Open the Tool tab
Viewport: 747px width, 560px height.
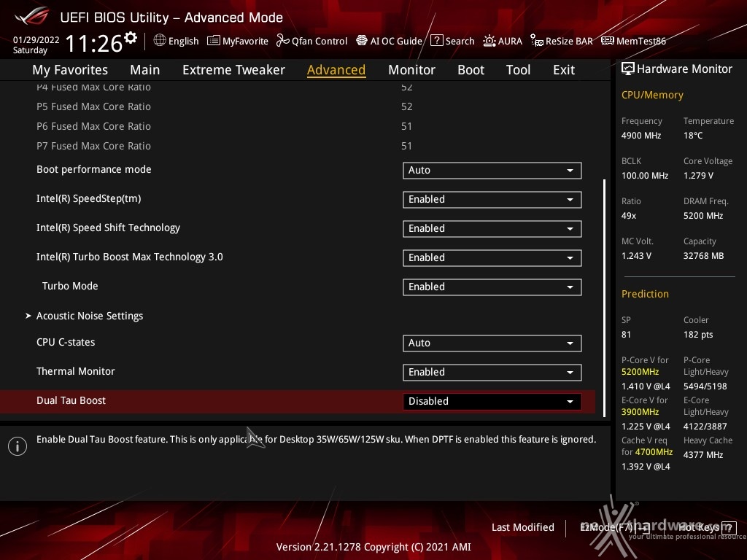[519, 70]
